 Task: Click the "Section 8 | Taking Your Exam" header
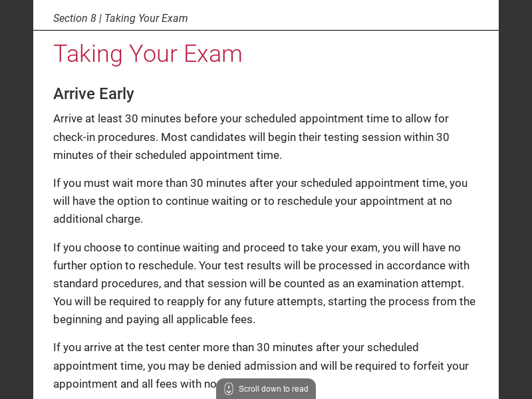[x=120, y=18]
